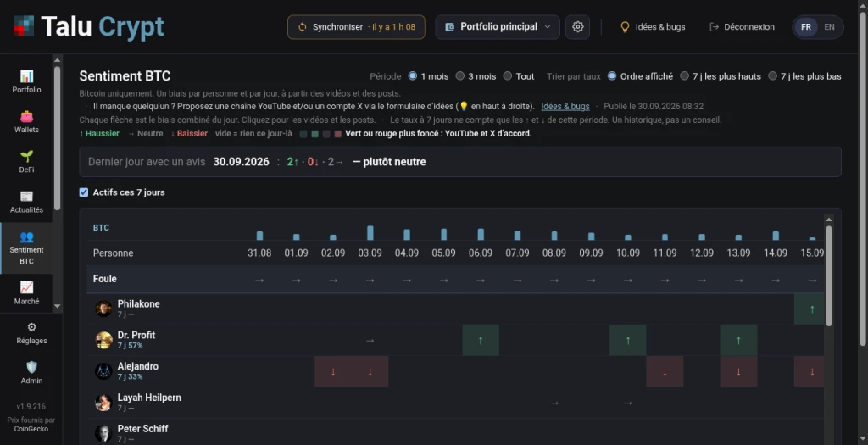
Task: Click Peter Schiff's avatar
Action: 103,433
